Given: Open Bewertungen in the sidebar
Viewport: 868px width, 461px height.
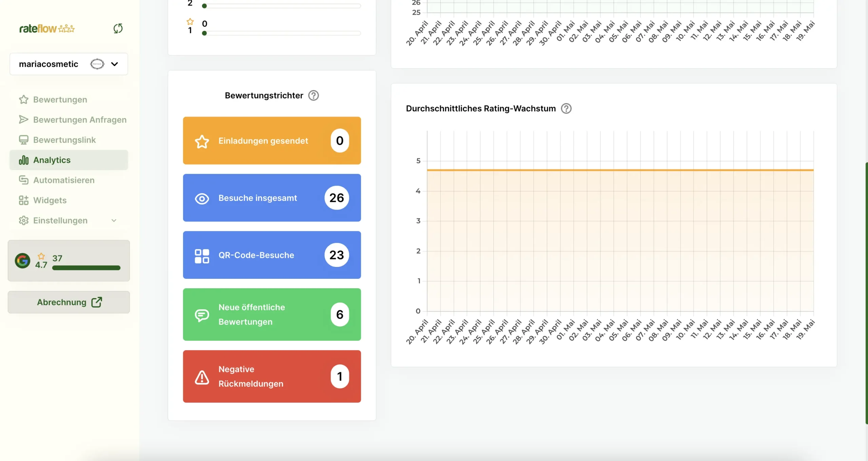Looking at the screenshot, I should point(60,100).
